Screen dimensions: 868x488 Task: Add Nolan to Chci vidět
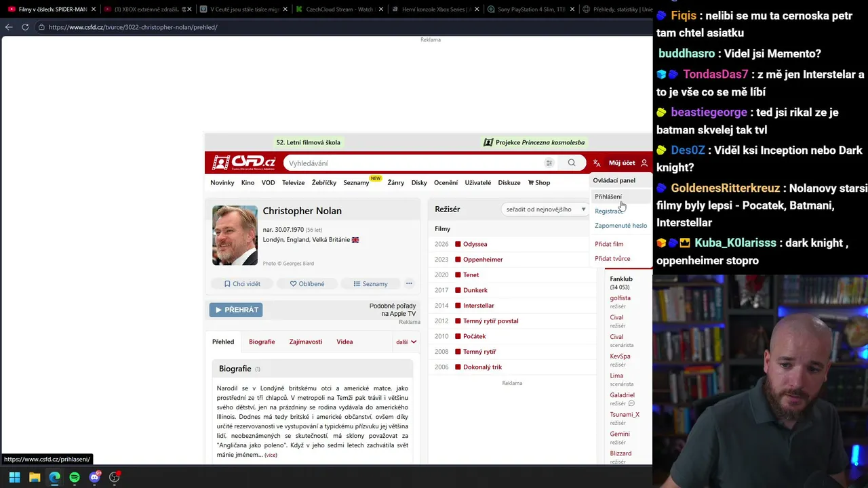pyautogui.click(x=242, y=284)
